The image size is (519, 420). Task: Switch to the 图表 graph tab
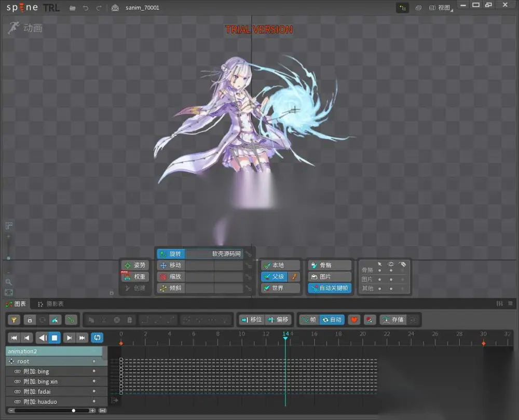click(16, 304)
